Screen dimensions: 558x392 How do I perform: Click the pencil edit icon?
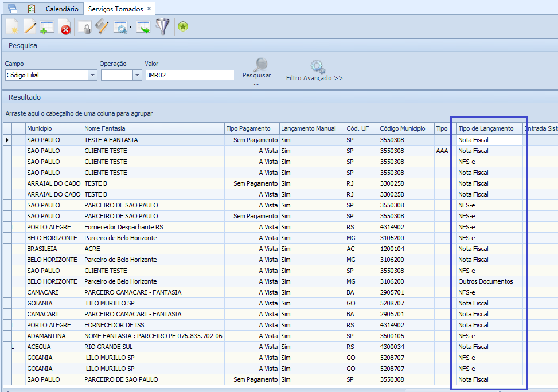29,26
